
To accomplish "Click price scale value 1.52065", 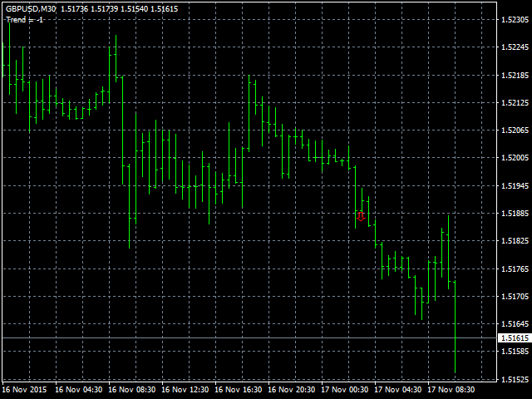I will [515, 130].
